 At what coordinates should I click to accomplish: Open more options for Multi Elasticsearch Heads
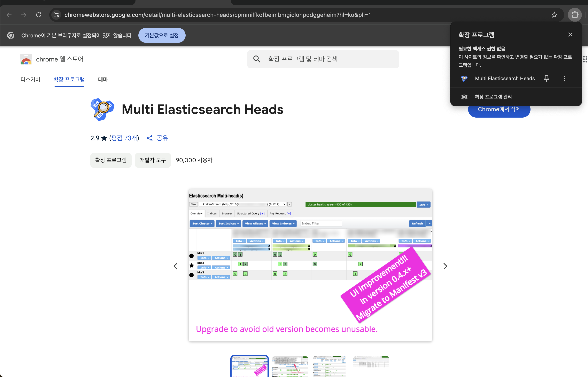[564, 78]
